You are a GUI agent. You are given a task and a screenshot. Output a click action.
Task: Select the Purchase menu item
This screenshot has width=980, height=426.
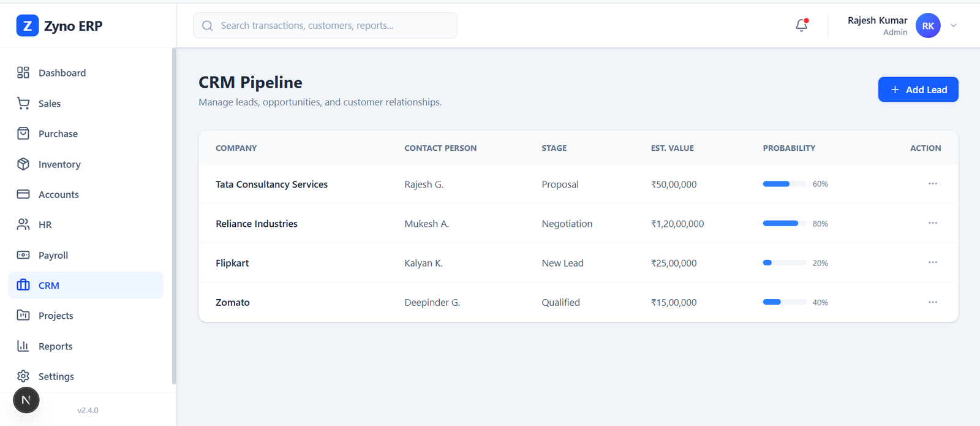click(58, 134)
